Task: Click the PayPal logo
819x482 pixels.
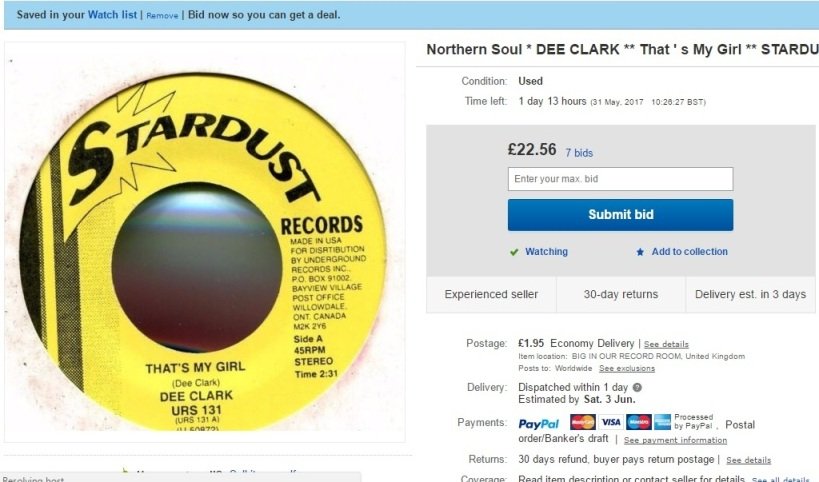Action: coord(539,424)
